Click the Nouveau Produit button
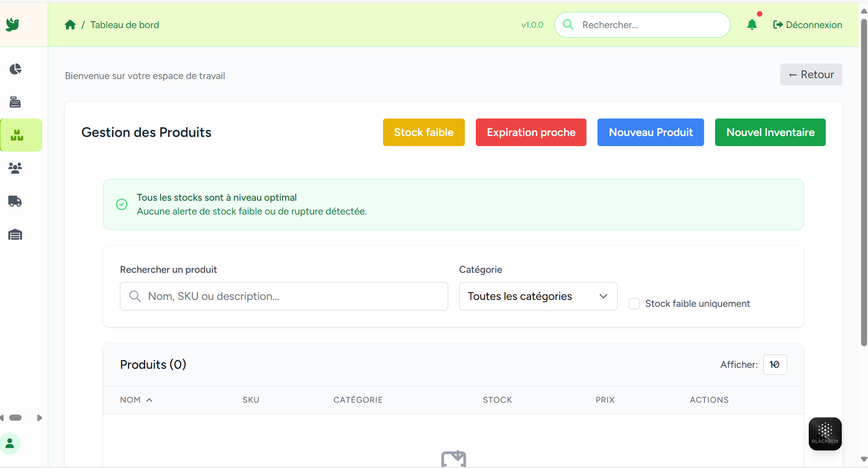 [x=650, y=132]
